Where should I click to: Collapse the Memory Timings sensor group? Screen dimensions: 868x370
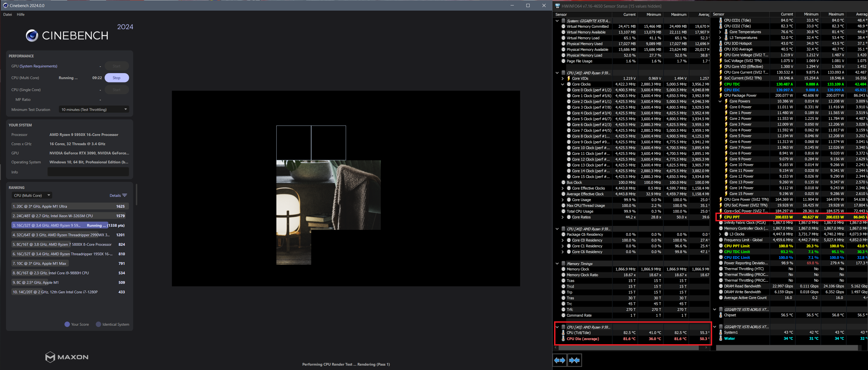pos(557,264)
